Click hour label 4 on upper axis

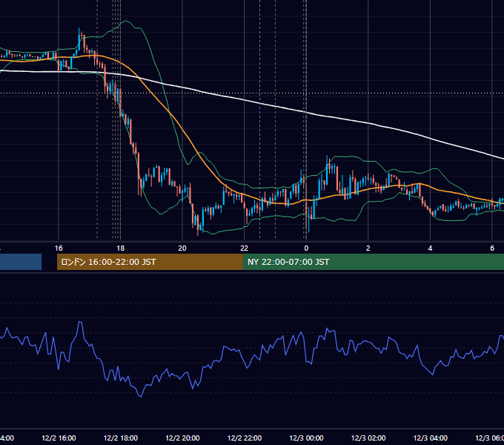(x=430, y=248)
